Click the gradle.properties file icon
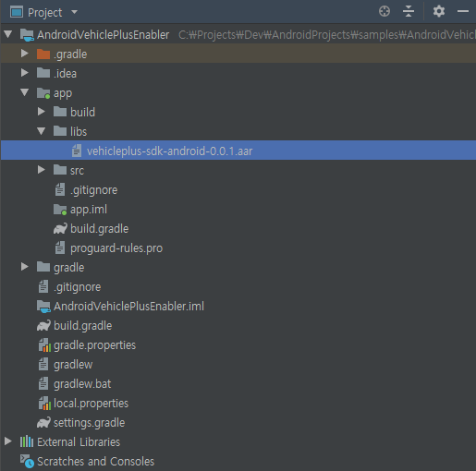This screenshot has height=471, width=476. click(x=44, y=345)
